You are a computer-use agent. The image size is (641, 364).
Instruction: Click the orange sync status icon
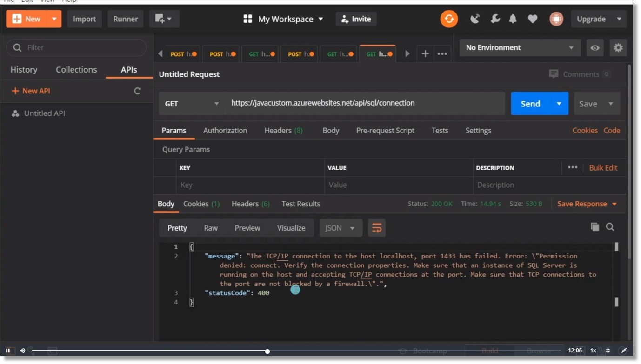click(449, 19)
